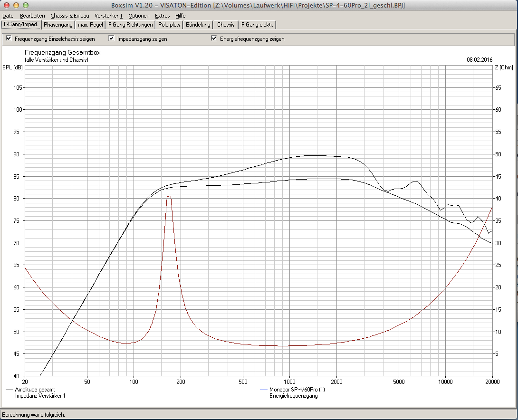
Task: Switch to the Bündelung tab
Action: [x=198, y=25]
